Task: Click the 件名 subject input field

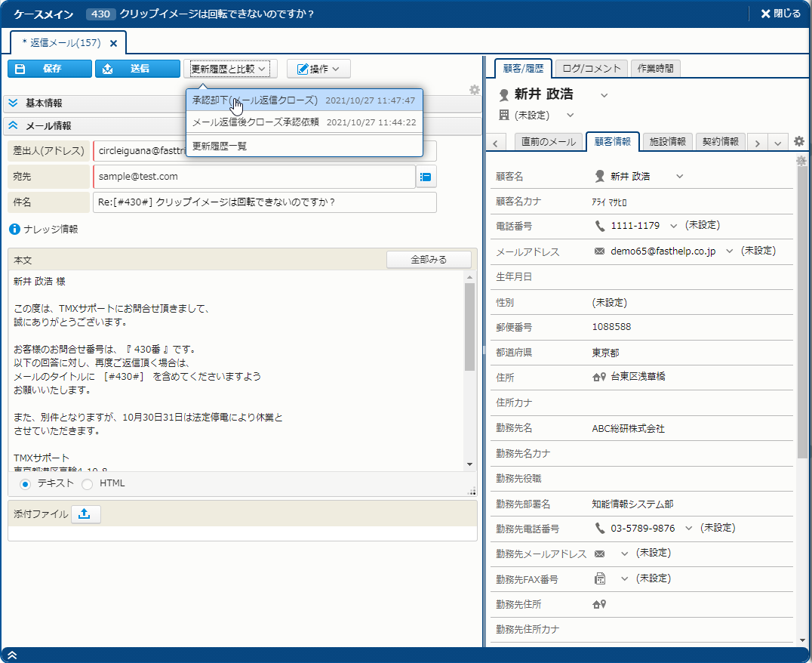Action: point(264,202)
